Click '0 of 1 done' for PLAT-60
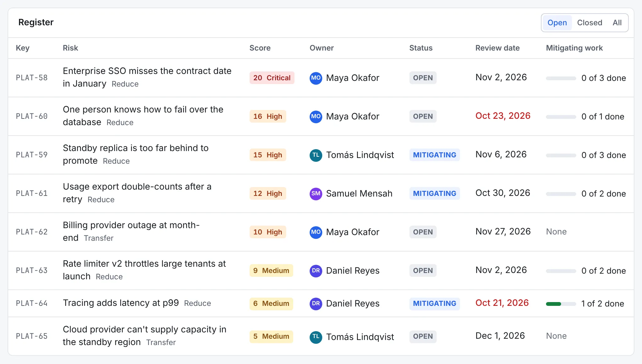Viewport: 642px width, 364px height. pos(603,117)
